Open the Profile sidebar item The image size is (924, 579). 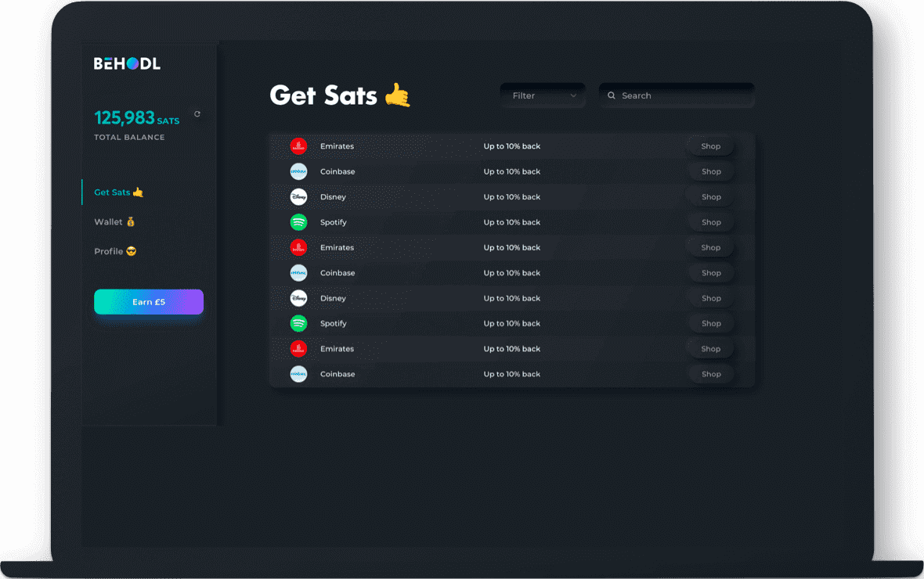pyautogui.click(x=115, y=251)
